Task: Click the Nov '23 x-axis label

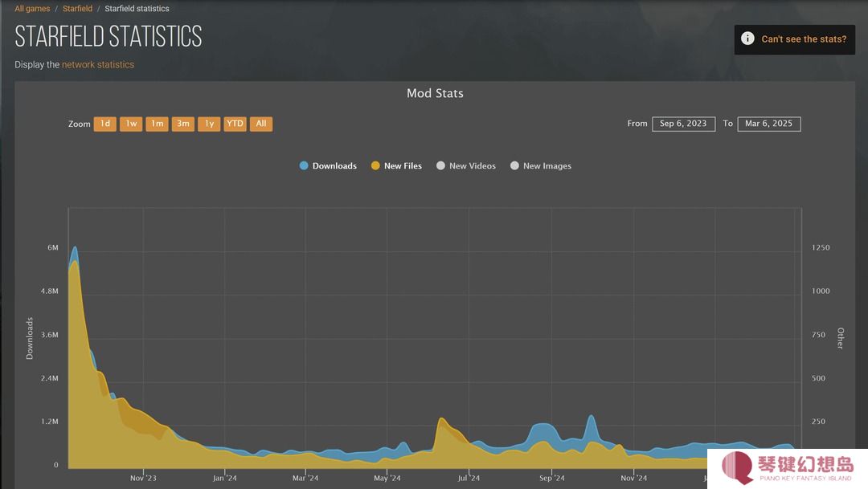Action: (x=143, y=478)
